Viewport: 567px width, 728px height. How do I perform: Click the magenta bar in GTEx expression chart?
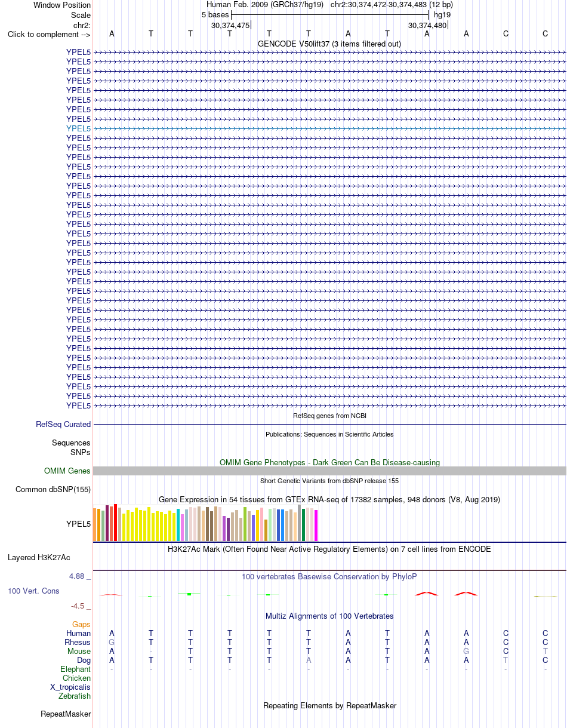(x=316, y=526)
